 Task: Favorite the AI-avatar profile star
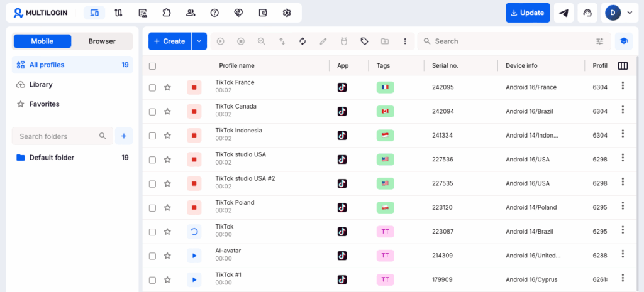tap(167, 256)
